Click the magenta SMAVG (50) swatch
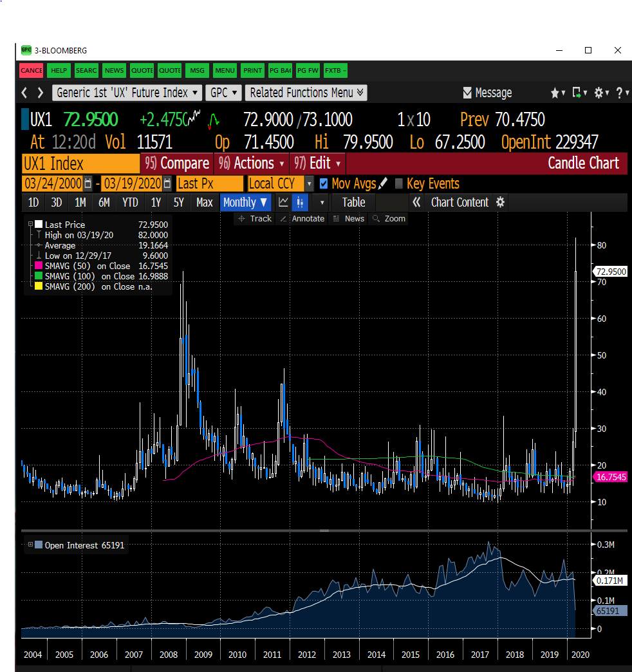Screen dimensions: 632x672 tap(39, 266)
